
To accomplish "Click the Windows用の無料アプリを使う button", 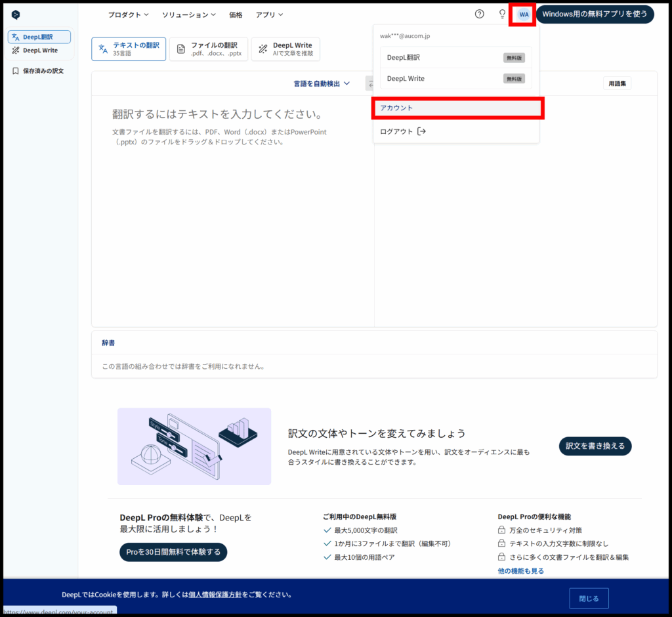I will click(x=595, y=14).
